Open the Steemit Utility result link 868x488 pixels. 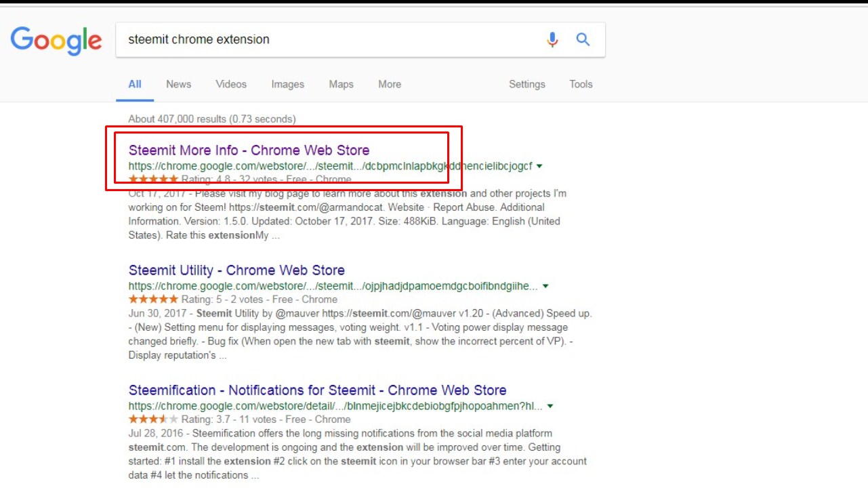pyautogui.click(x=236, y=270)
